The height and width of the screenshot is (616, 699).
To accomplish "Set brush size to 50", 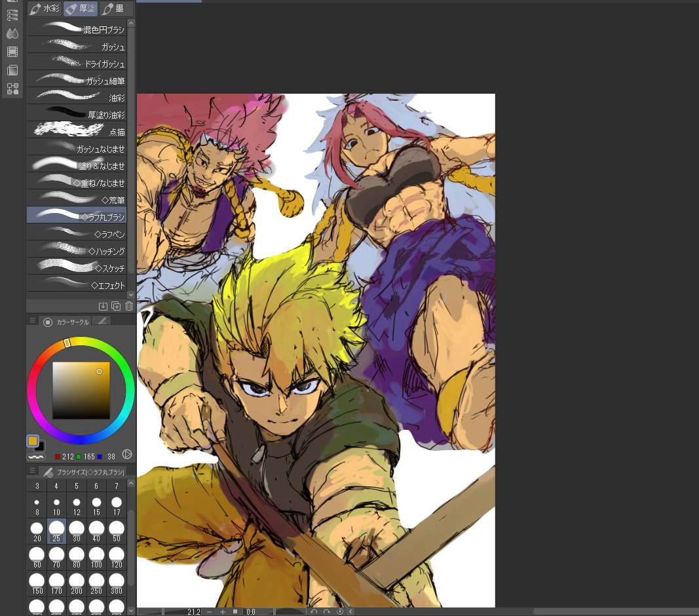I will tap(117, 531).
